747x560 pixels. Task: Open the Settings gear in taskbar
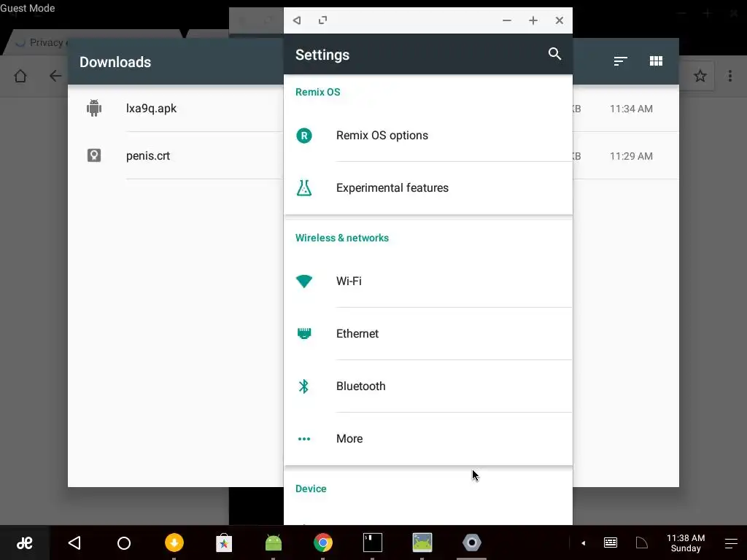pyautogui.click(x=472, y=542)
